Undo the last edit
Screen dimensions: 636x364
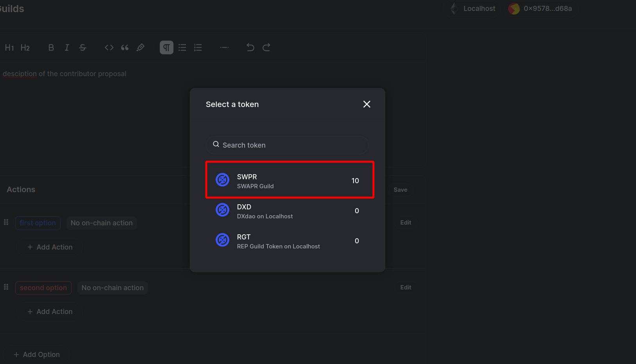coord(250,48)
